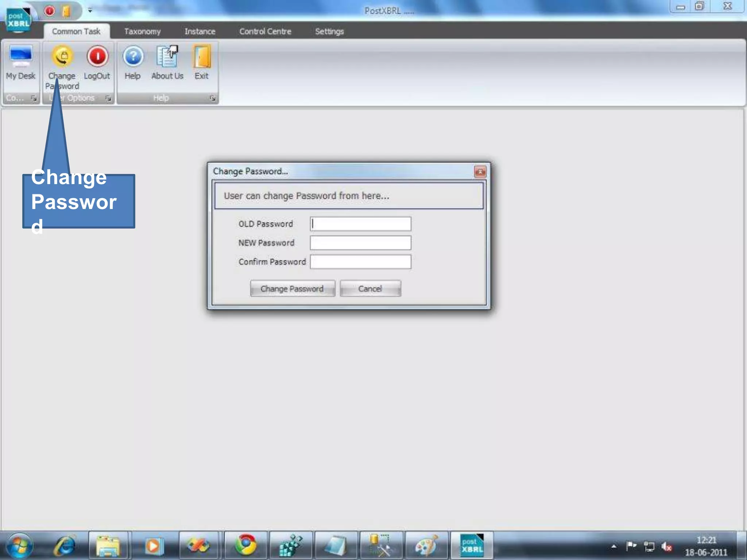Image resolution: width=747 pixels, height=560 pixels.
Task: Open the Control Centre tab
Action: click(x=265, y=31)
